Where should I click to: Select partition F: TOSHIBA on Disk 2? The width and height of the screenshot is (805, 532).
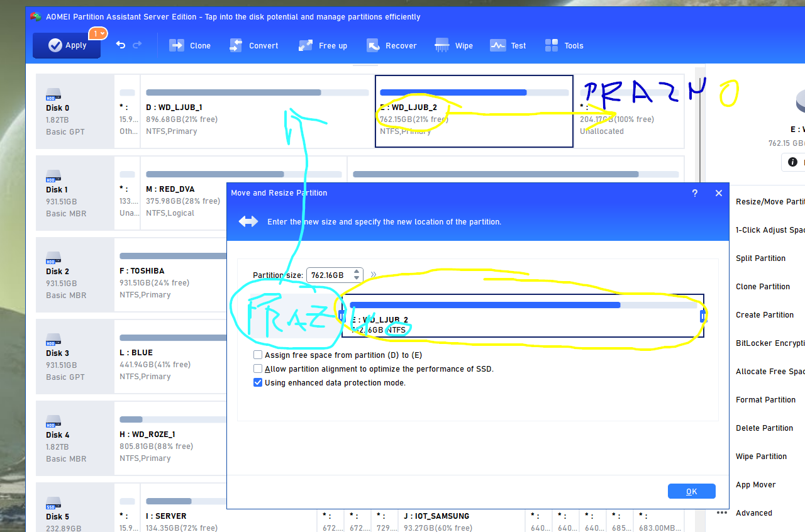tap(170, 275)
